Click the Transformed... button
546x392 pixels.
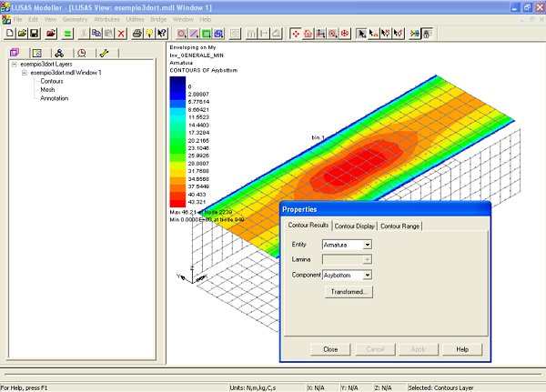tap(348, 292)
